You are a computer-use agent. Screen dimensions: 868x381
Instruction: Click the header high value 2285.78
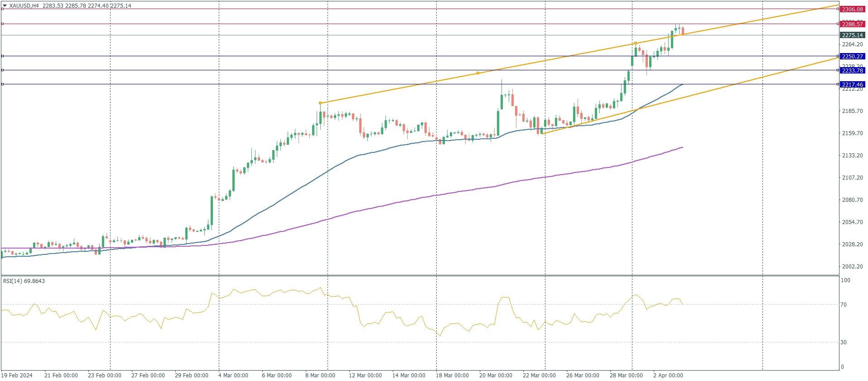75,6
